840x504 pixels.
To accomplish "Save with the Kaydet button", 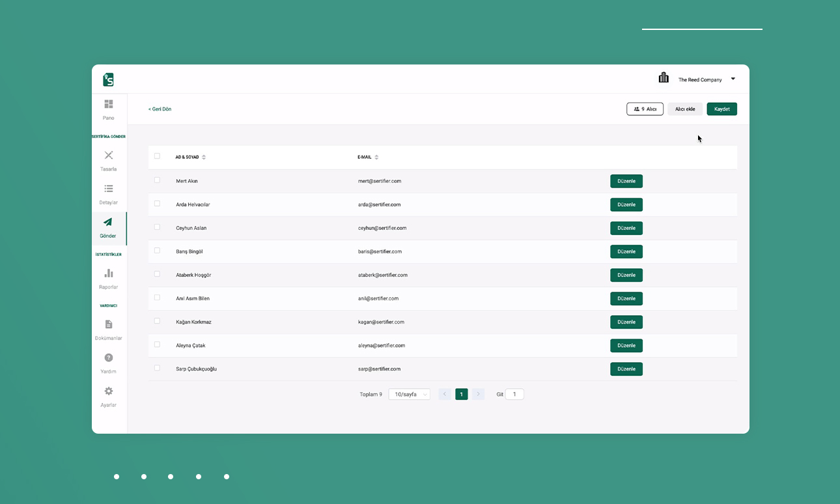I will point(721,109).
